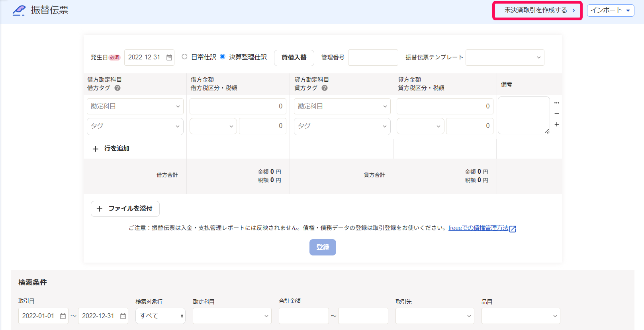Click the 借方合計 label
Viewport: 644px width, 330px height.
pos(167,175)
